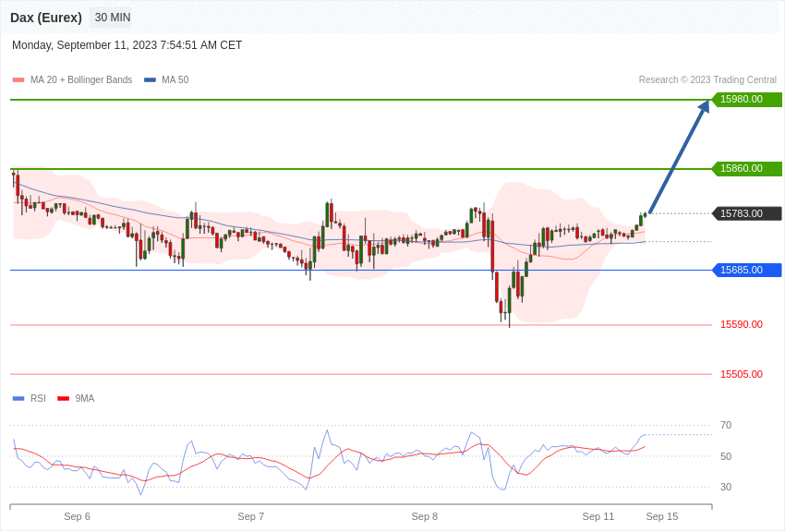Image resolution: width=785 pixels, height=532 pixels.
Task: Click the 9MA red legend swatch
Action: tap(63, 398)
